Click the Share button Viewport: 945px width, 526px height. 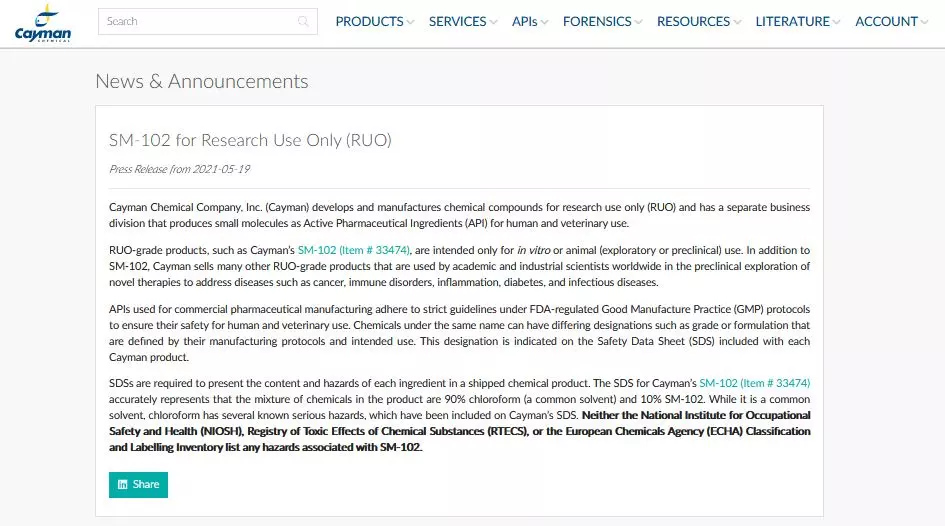coord(138,484)
